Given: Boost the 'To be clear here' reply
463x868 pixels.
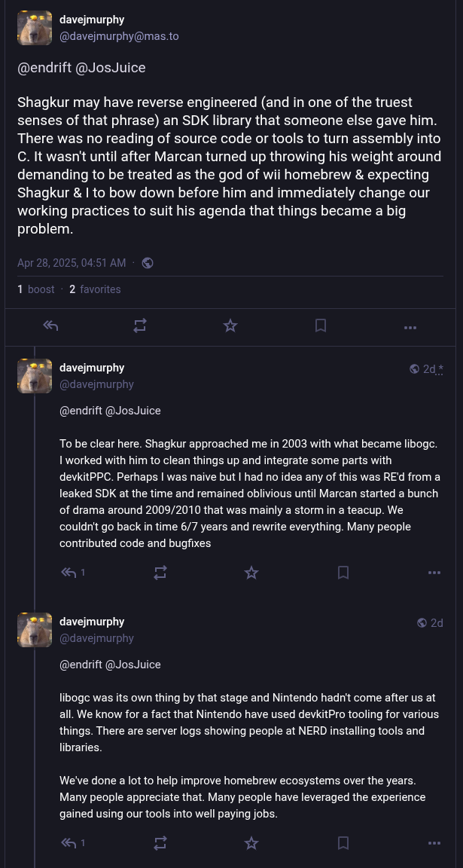Looking at the screenshot, I should (160, 573).
